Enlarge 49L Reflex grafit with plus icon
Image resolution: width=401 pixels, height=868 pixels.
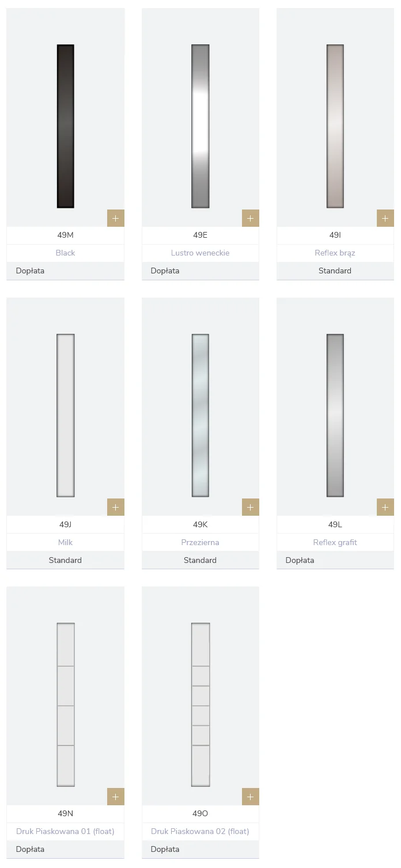pyautogui.click(x=385, y=507)
